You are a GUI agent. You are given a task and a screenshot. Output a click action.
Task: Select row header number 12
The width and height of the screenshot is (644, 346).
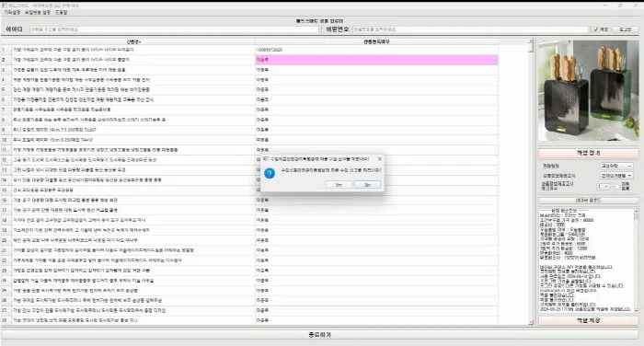6,160
